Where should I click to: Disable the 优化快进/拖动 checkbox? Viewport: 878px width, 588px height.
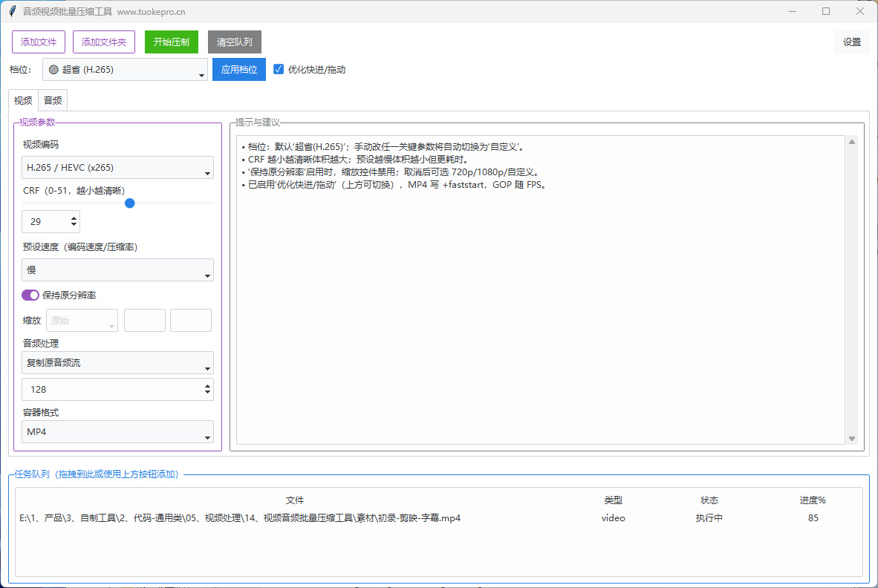[x=279, y=69]
